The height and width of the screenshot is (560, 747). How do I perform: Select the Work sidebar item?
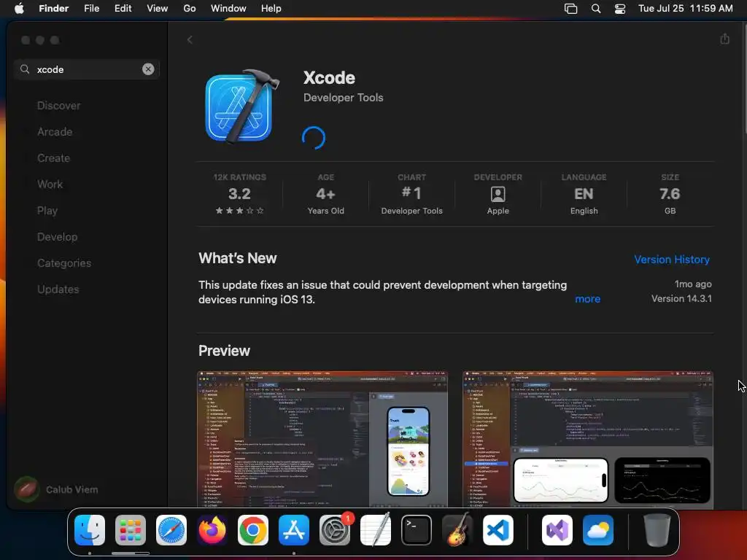[x=50, y=184]
